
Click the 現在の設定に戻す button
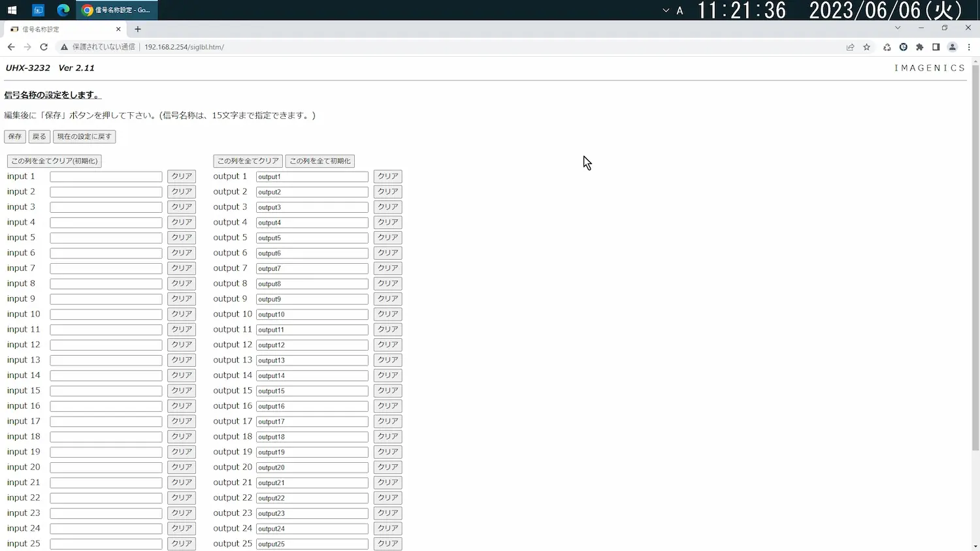click(84, 136)
